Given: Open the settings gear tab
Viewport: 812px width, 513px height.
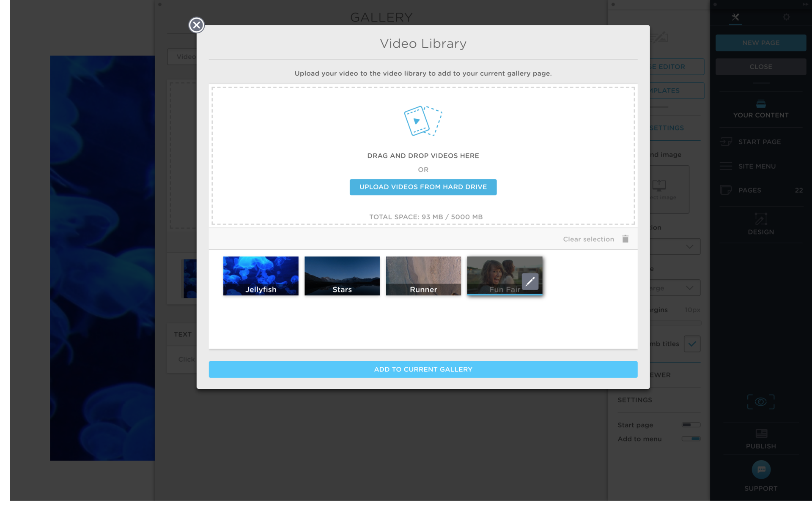Looking at the screenshot, I should 786,17.
